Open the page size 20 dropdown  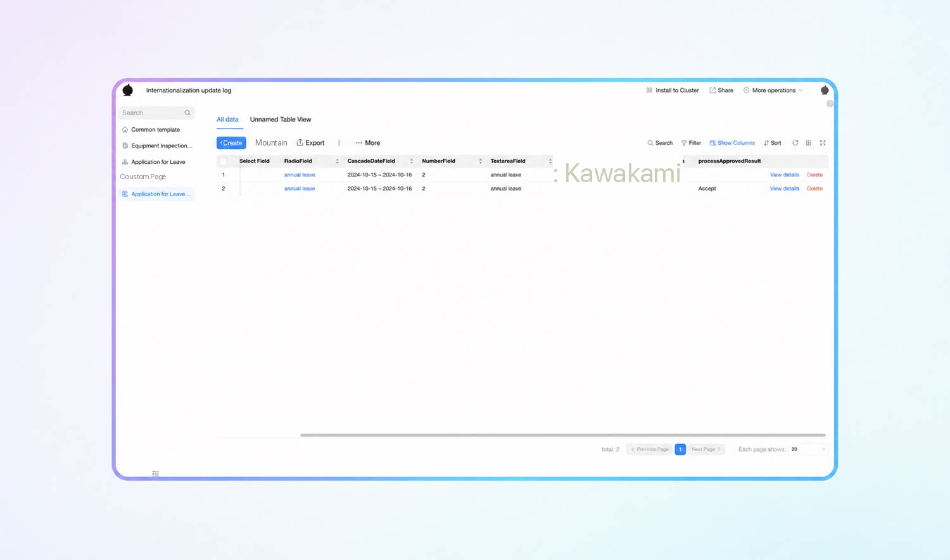coord(808,449)
